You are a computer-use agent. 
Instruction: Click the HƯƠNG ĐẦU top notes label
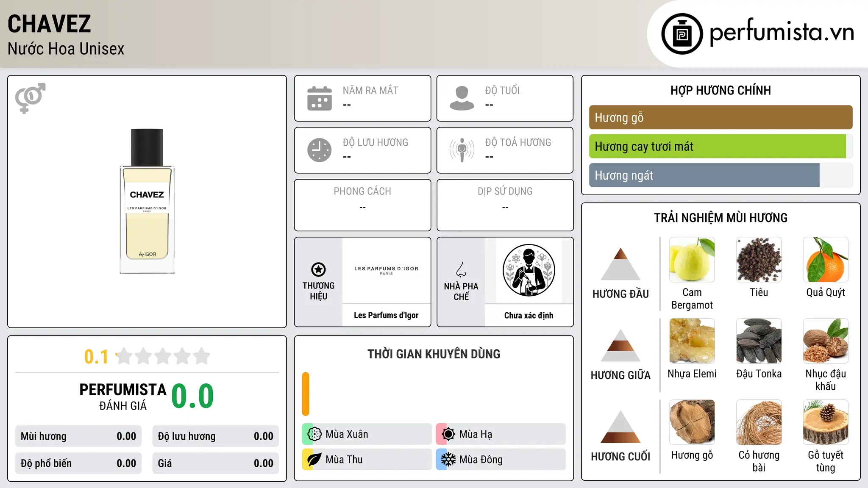[620, 294]
